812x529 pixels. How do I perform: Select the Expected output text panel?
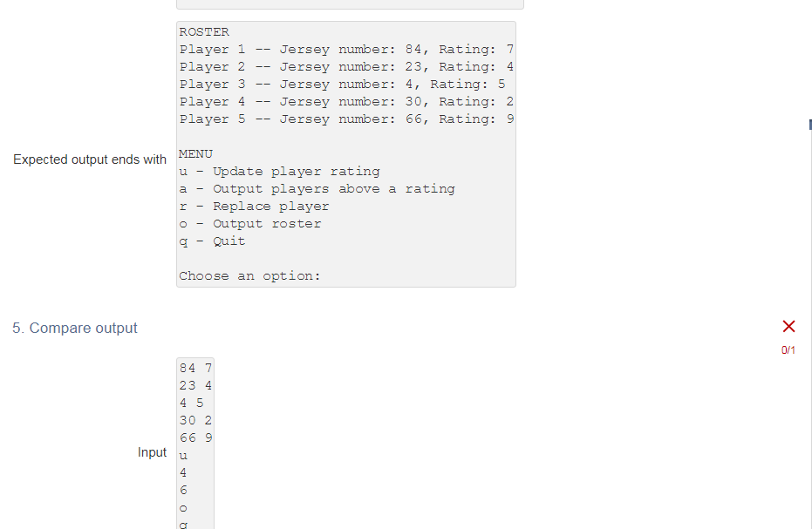[345, 153]
